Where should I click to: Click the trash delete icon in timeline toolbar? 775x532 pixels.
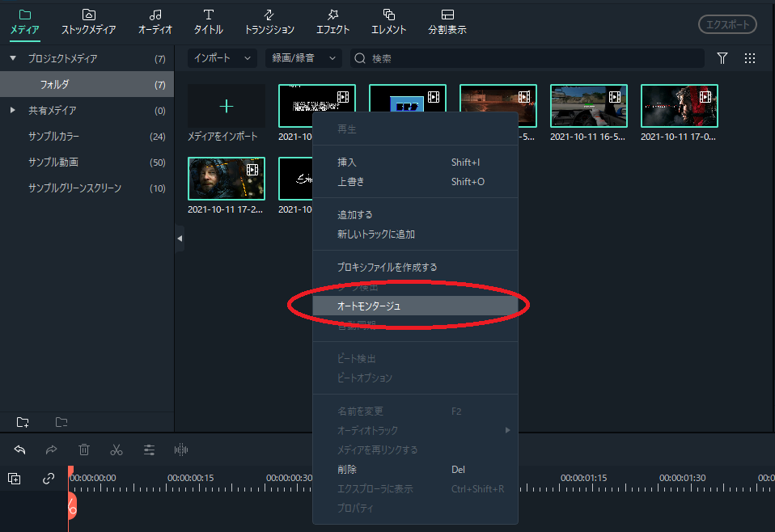[84, 450]
